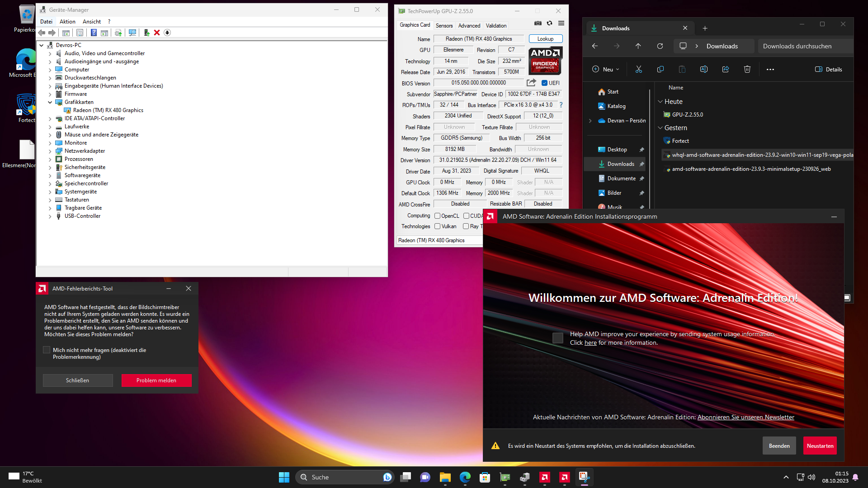Screen dimensions: 868x488
Task: Click BIOS export share icon
Action: click(531, 83)
